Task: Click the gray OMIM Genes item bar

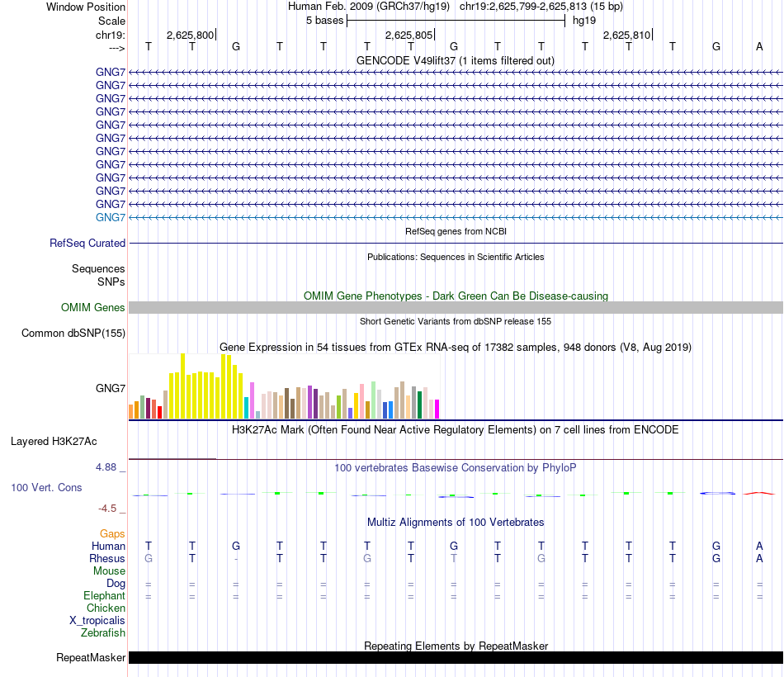Action: (456, 308)
